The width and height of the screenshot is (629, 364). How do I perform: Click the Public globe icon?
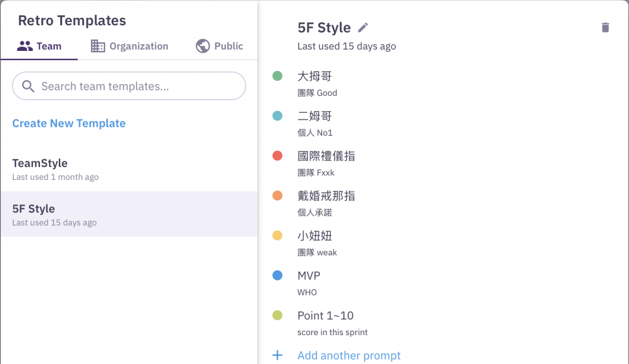pyautogui.click(x=203, y=46)
